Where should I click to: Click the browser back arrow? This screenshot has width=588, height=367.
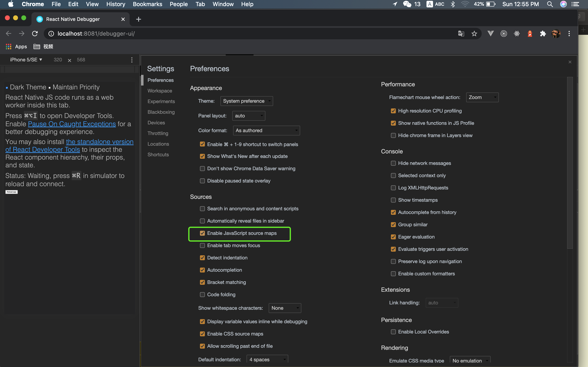point(9,34)
